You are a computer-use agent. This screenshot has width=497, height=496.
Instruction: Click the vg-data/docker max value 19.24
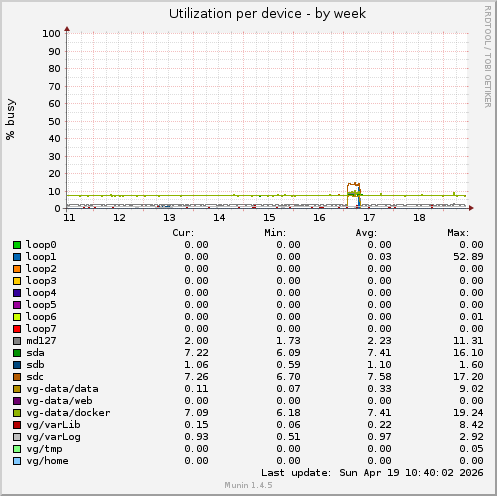point(468,413)
